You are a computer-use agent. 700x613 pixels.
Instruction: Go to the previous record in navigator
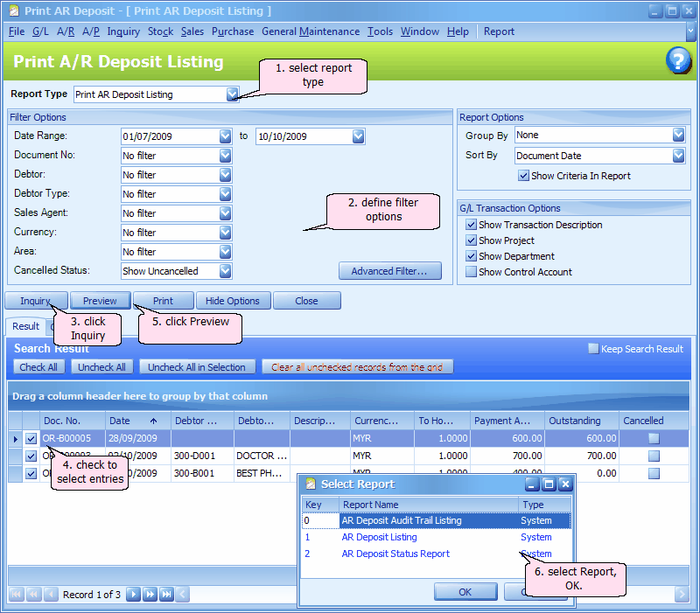pyautogui.click(x=51, y=595)
